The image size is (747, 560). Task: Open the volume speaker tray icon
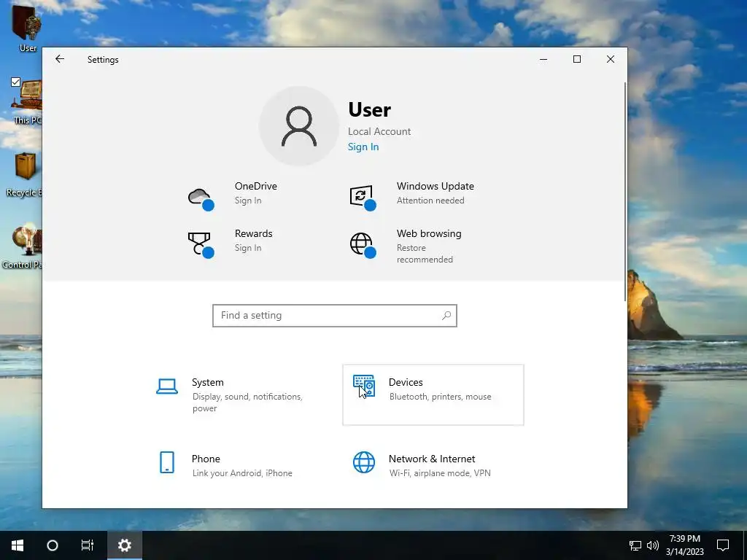pyautogui.click(x=653, y=545)
